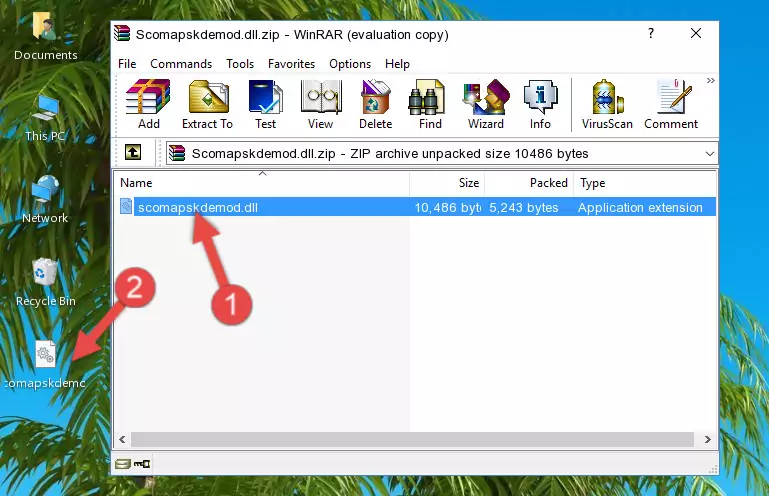Click the Add archive toolbar icon
769x496 pixels.
148,104
